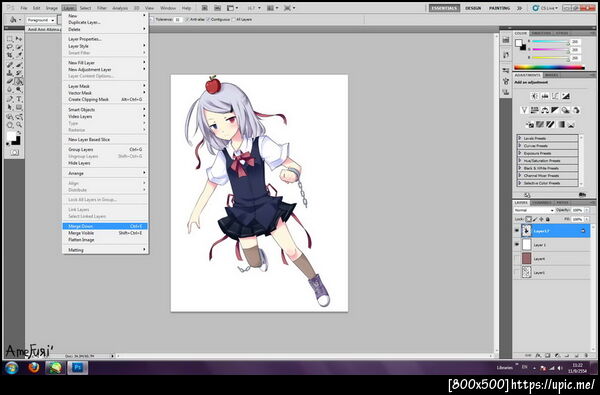Open the Filter menu

(x=102, y=8)
